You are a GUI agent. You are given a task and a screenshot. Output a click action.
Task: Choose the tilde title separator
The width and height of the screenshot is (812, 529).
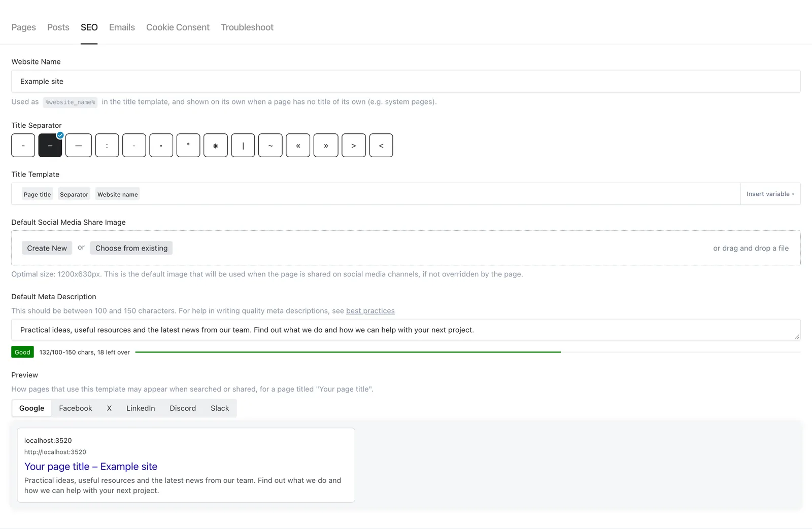click(x=270, y=146)
